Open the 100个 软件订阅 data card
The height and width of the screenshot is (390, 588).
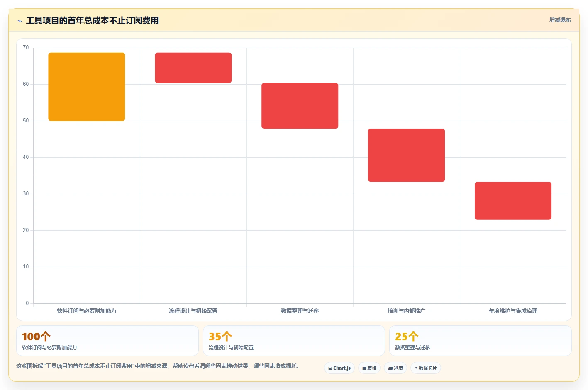(x=107, y=341)
